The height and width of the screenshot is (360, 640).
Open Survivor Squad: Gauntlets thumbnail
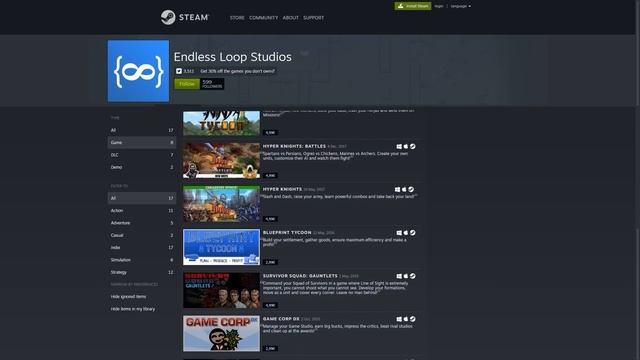coord(221,290)
